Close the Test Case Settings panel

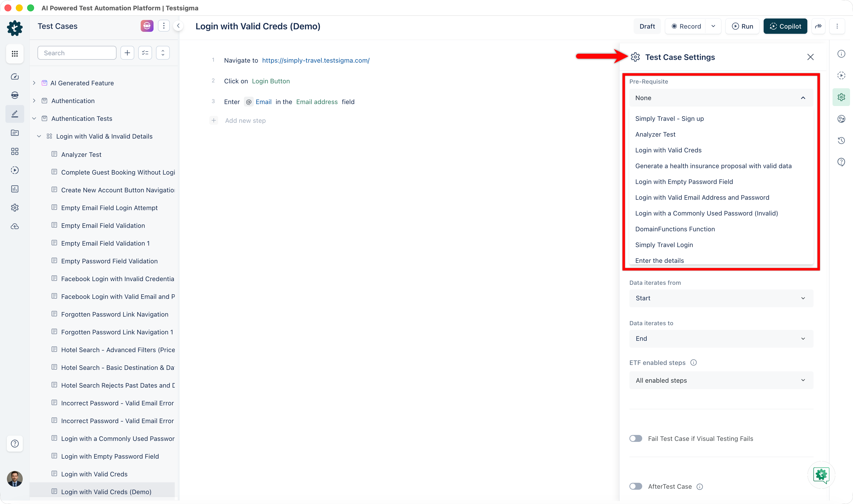tap(811, 57)
